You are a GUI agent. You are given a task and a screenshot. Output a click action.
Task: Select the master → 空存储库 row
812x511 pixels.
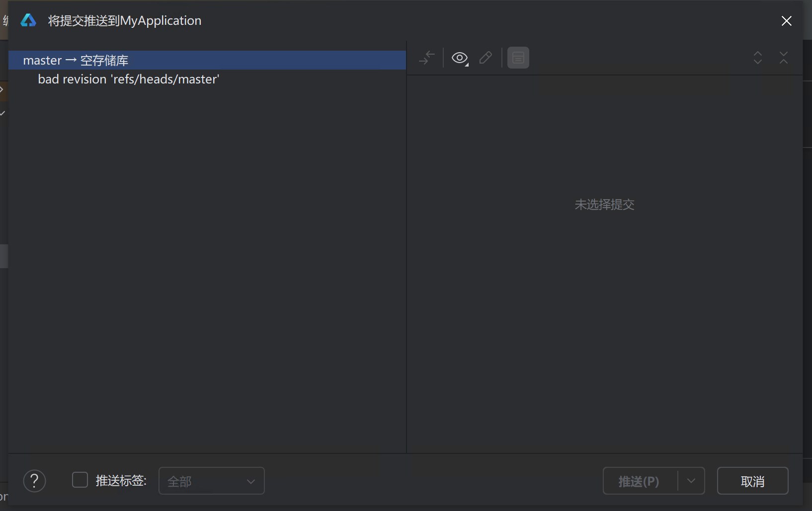[x=207, y=60]
